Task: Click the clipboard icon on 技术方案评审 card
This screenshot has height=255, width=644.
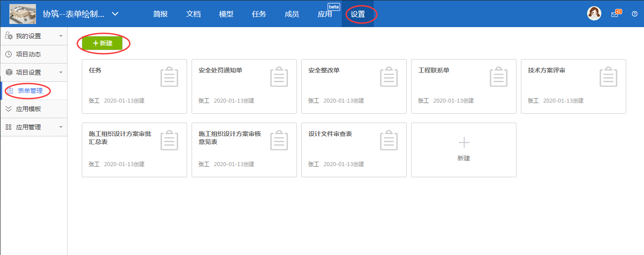Action: (x=608, y=77)
